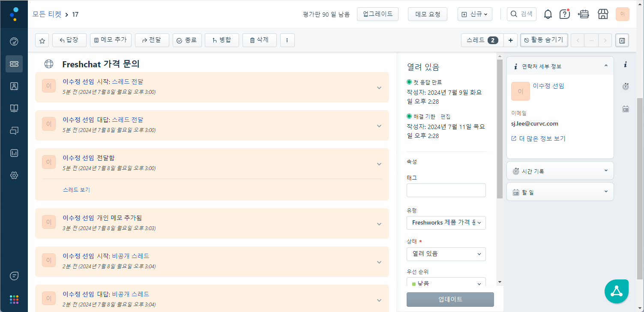Expand the 시간 기록 section
This screenshot has height=312, width=644.
click(x=560, y=171)
